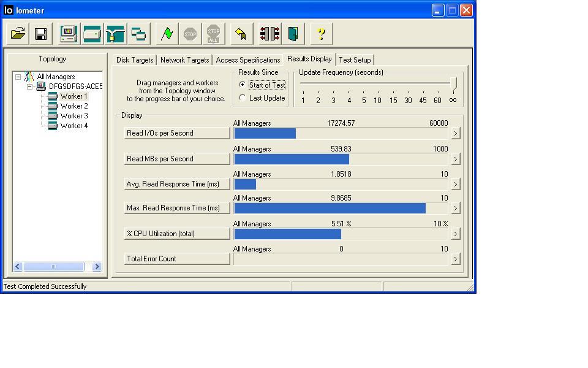Click the Max. Read Response Time progress bar
Screen dimensions: 588x368
[x=341, y=209]
